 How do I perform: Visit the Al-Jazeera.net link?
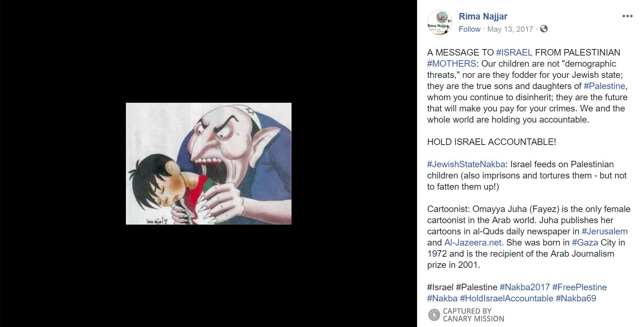point(474,242)
